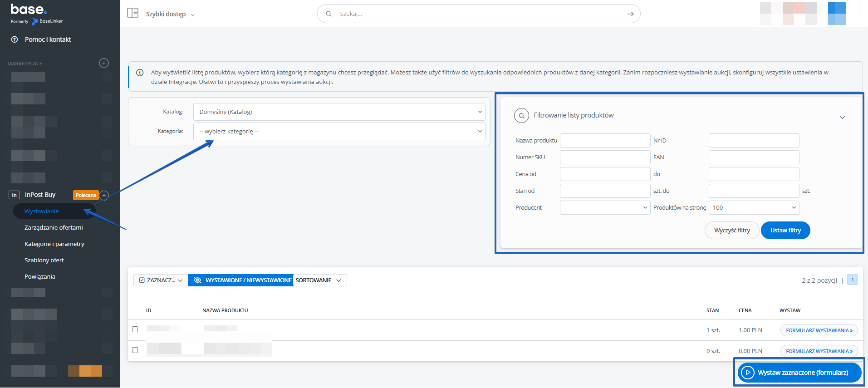Screen dimensions: 868x388
Task: Open the Produktów na stronę dropdown
Action: click(x=754, y=208)
